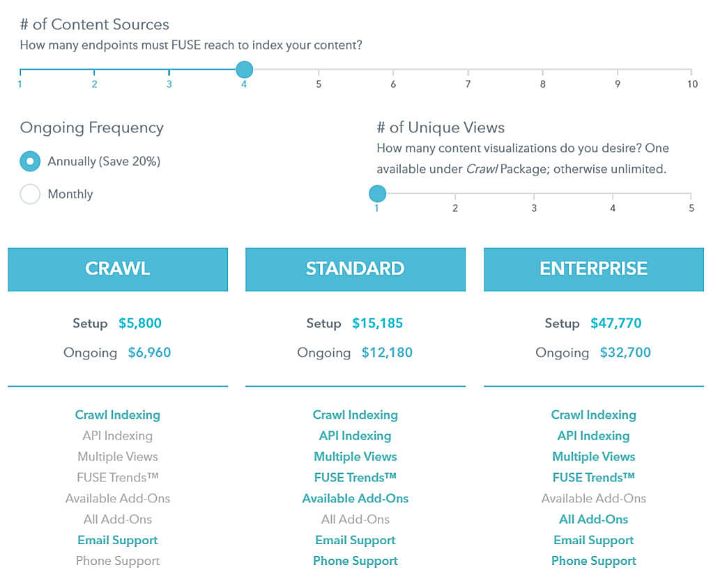Click the CRAWL package header

pos(117,270)
